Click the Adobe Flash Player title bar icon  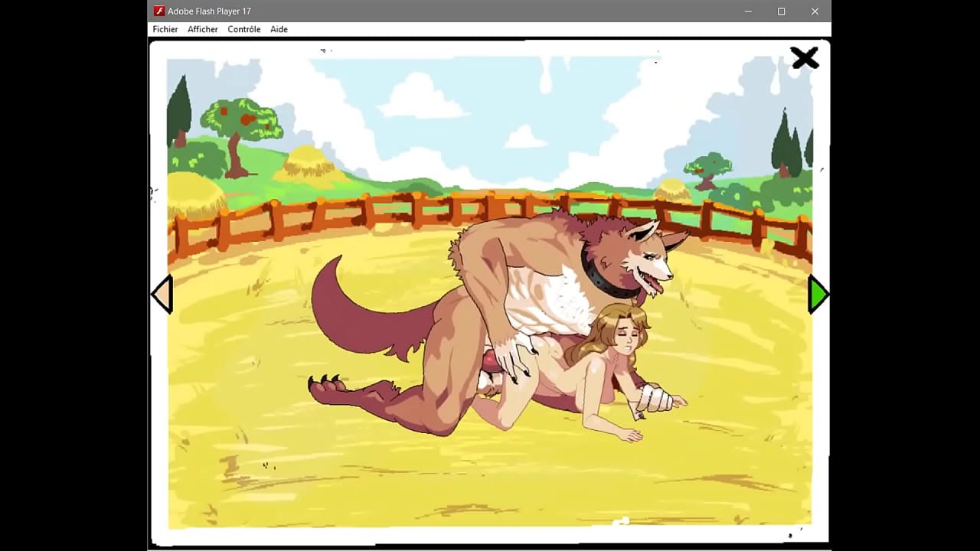[159, 11]
